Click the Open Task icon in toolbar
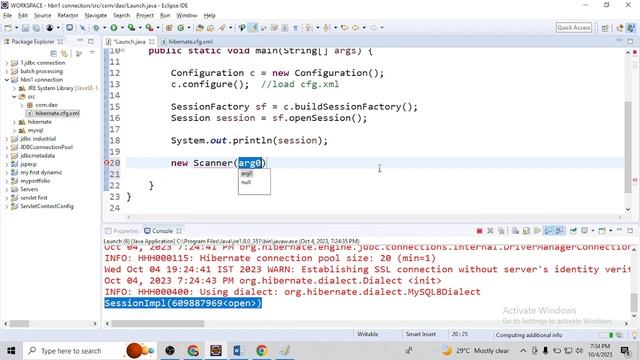This screenshot has height=360, width=640. coord(211,28)
